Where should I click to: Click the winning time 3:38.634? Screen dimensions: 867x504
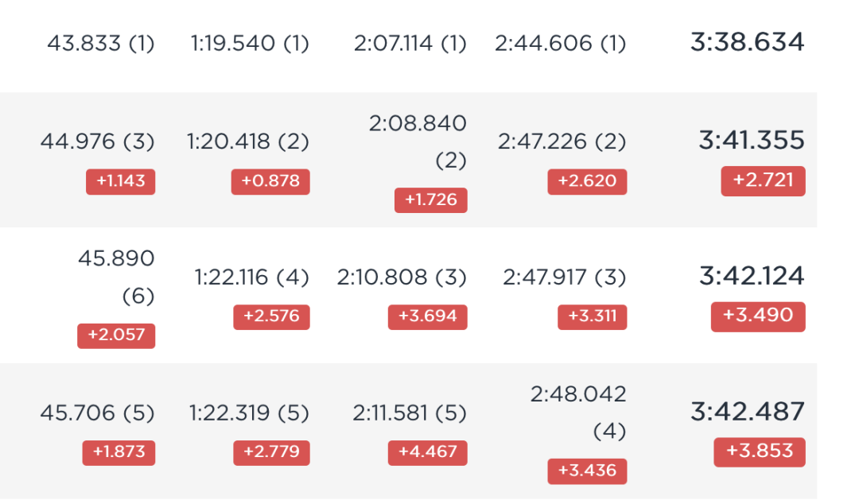pyautogui.click(x=747, y=43)
